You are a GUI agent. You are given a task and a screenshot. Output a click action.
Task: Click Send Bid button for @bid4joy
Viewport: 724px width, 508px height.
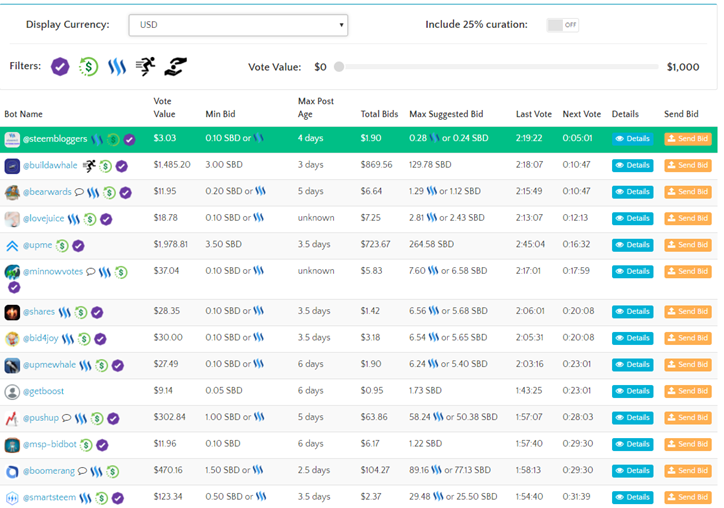[x=688, y=338]
